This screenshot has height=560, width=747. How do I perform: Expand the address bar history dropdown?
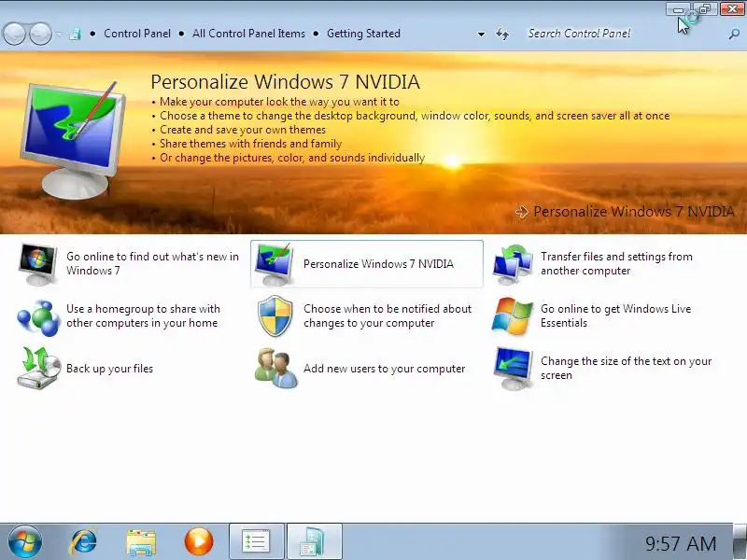[x=481, y=35]
